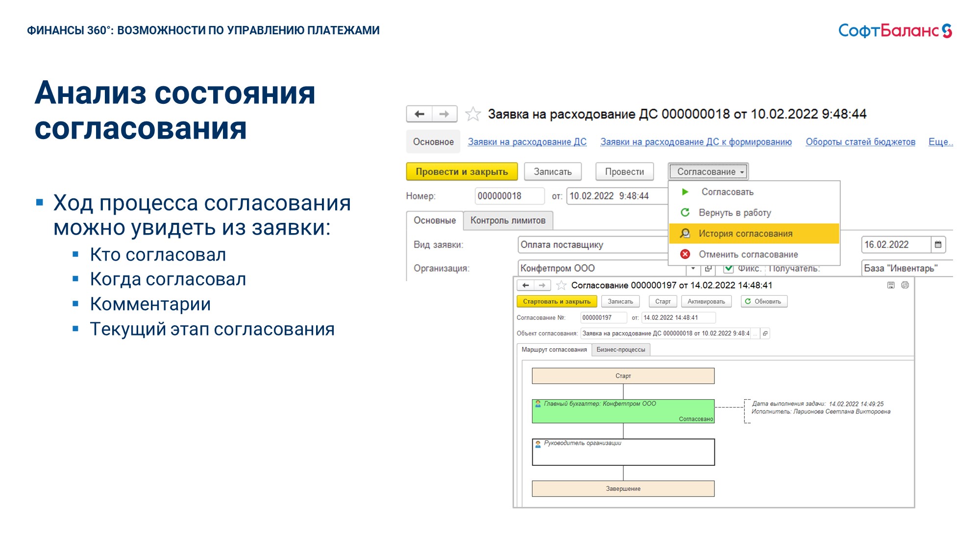
Task: Click the Дата выполнения задачи annotation text
Action: tap(818, 404)
